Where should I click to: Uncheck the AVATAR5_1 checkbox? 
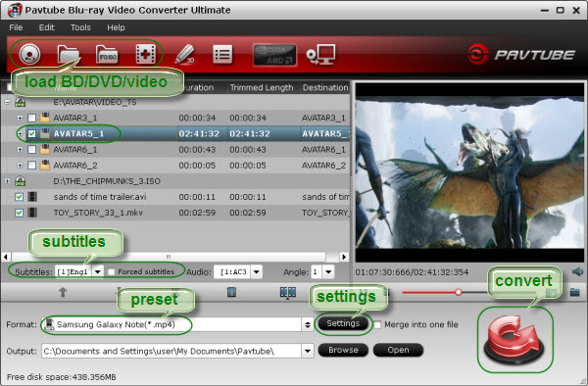click(x=32, y=134)
